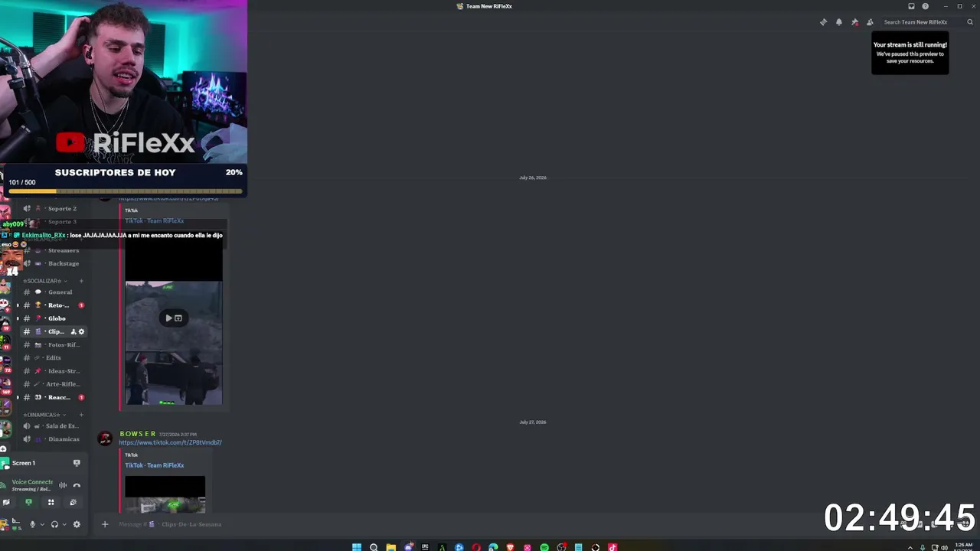The image size is (980, 551).
Task: Search in Team New RiFleXx field
Action: tap(926, 22)
